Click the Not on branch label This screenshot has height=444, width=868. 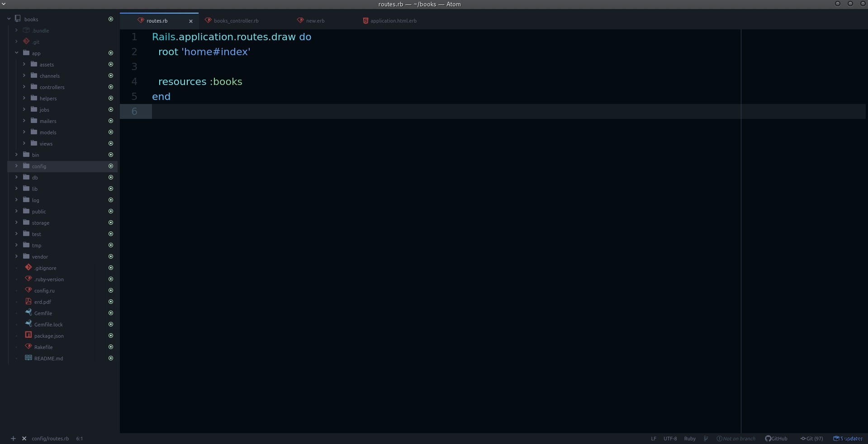point(739,439)
